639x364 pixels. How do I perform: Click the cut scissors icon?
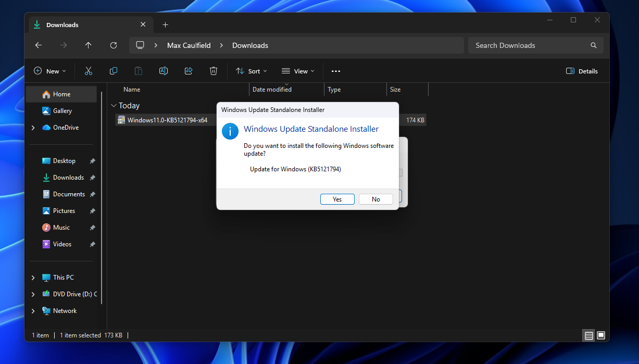89,71
